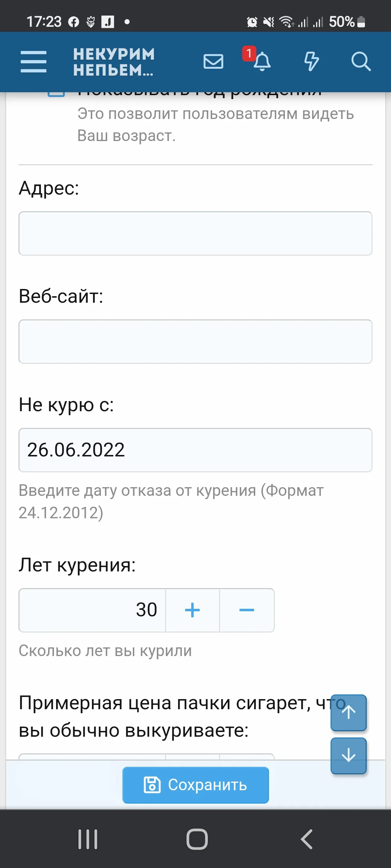Click the scroll down arrow button
The height and width of the screenshot is (868, 391).
click(348, 756)
